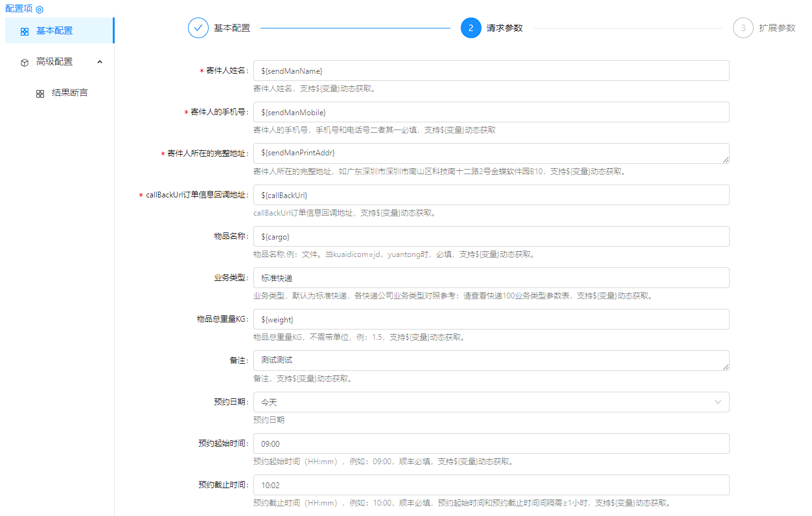The width and height of the screenshot is (812, 516).
Task: Click the resize handle of 备注 text area
Action: pos(725,366)
